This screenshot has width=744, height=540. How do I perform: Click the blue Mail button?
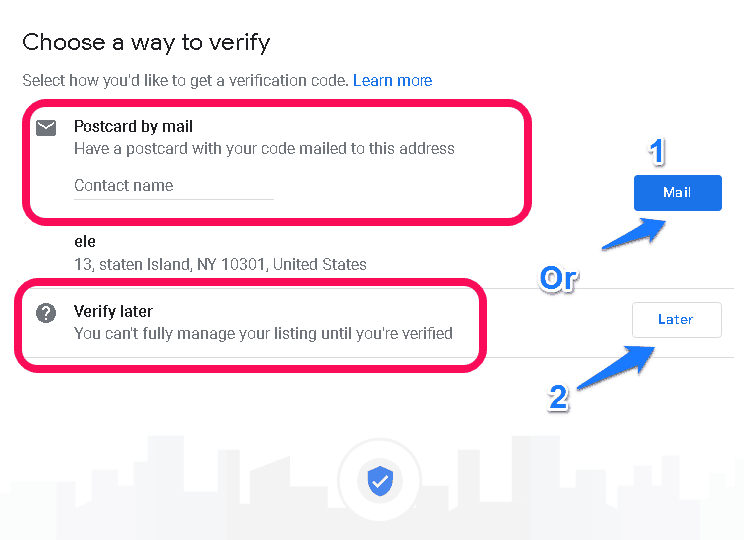(678, 193)
